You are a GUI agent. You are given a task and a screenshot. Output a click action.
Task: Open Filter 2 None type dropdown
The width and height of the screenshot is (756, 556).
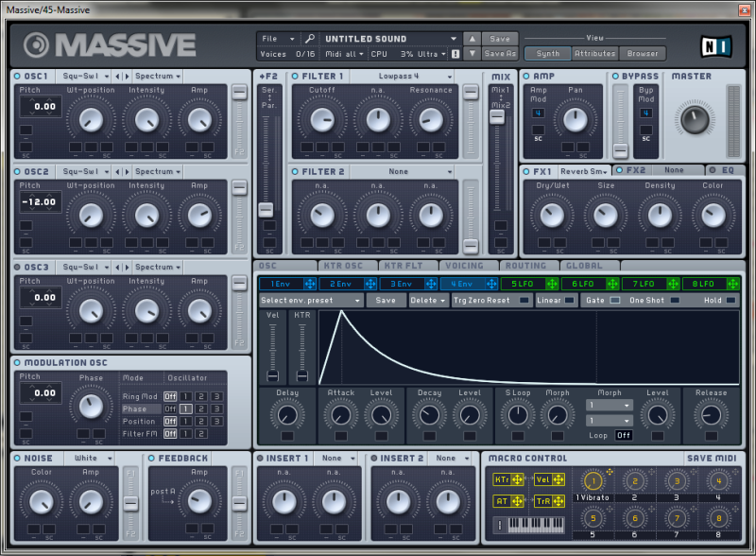pos(404,172)
